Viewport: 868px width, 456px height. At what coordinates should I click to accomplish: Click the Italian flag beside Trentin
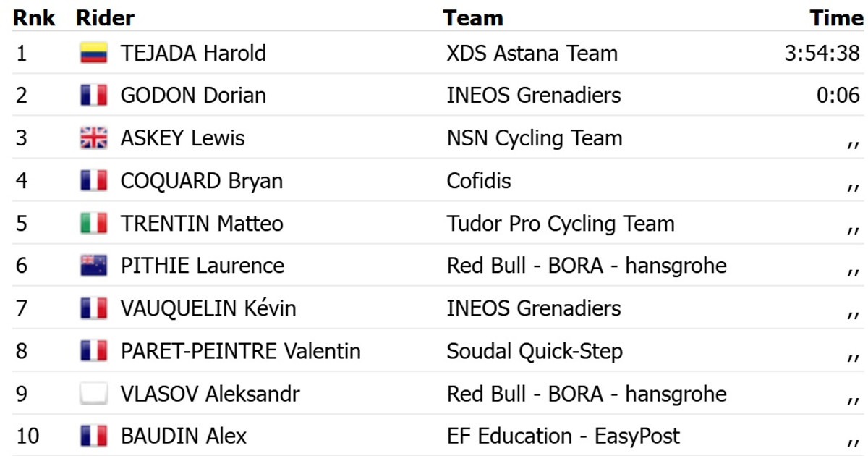point(93,224)
